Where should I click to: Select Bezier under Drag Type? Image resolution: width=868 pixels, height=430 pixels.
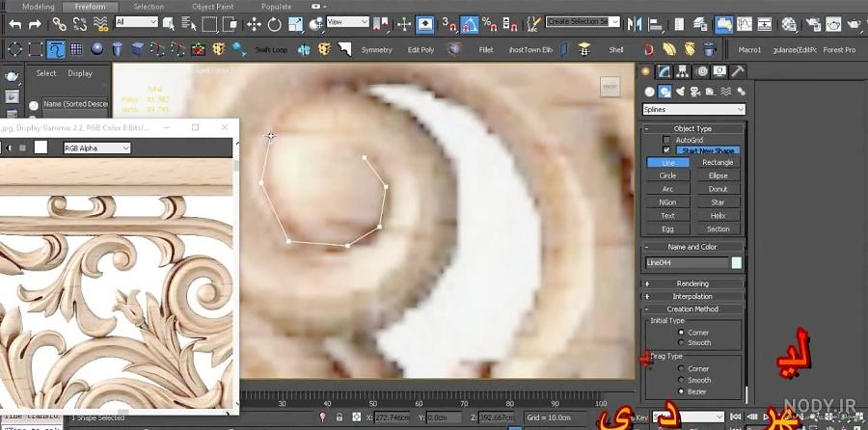tap(682, 391)
